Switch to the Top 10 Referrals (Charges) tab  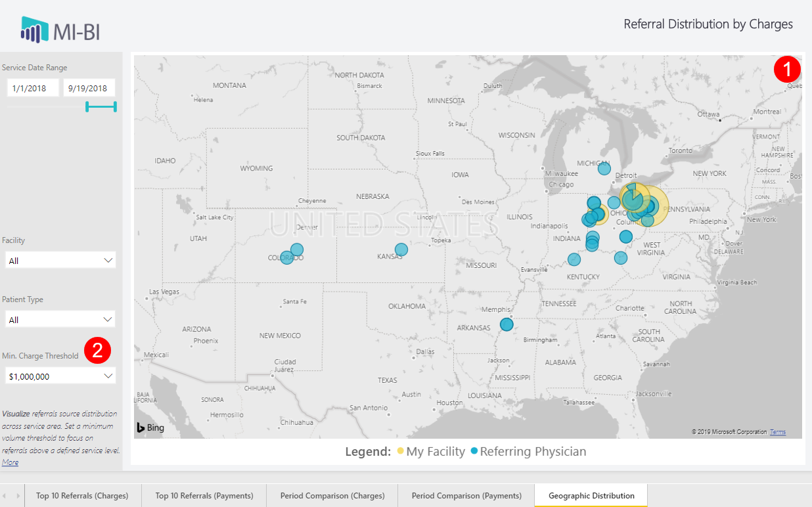pyautogui.click(x=83, y=496)
